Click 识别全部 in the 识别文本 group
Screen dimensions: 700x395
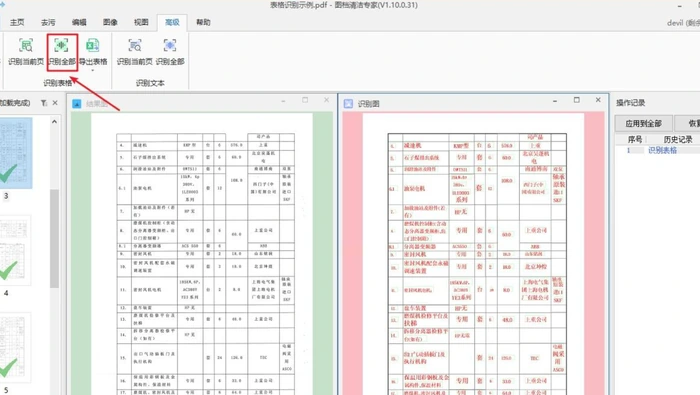coord(170,52)
